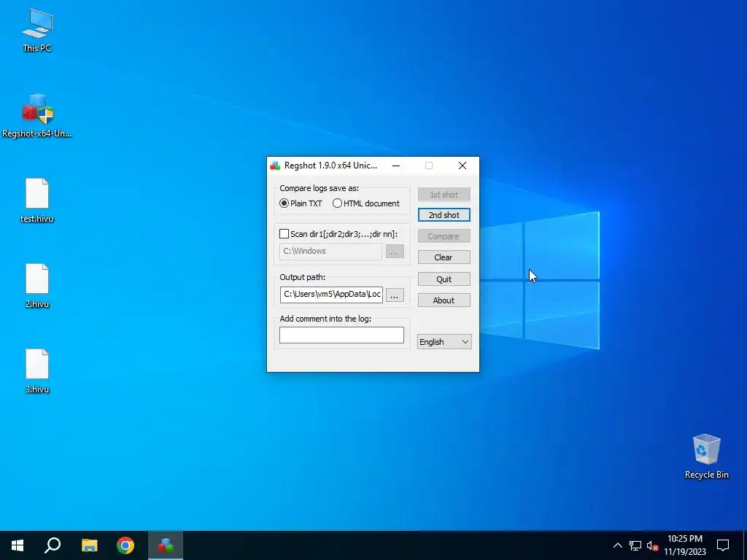Click the 2nd shot button
747x560 pixels.
tap(444, 215)
